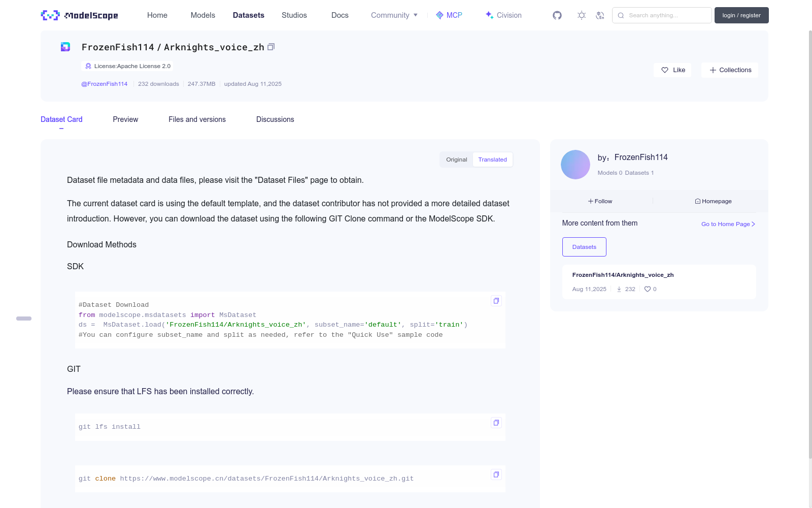Image resolution: width=812 pixels, height=508 pixels.
Task: Like this dataset with the heart button
Action: click(672, 70)
